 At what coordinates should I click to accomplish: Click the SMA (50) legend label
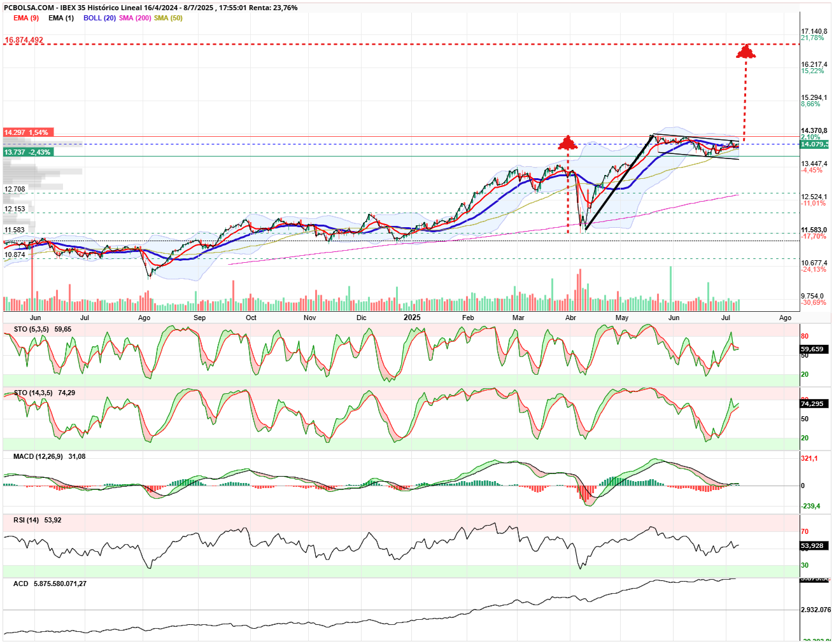pos(168,18)
